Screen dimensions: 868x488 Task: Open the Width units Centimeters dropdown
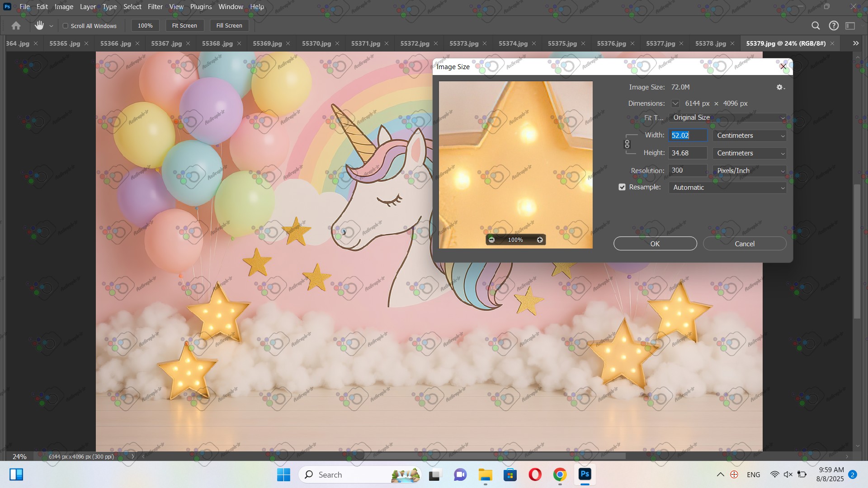[750, 136]
